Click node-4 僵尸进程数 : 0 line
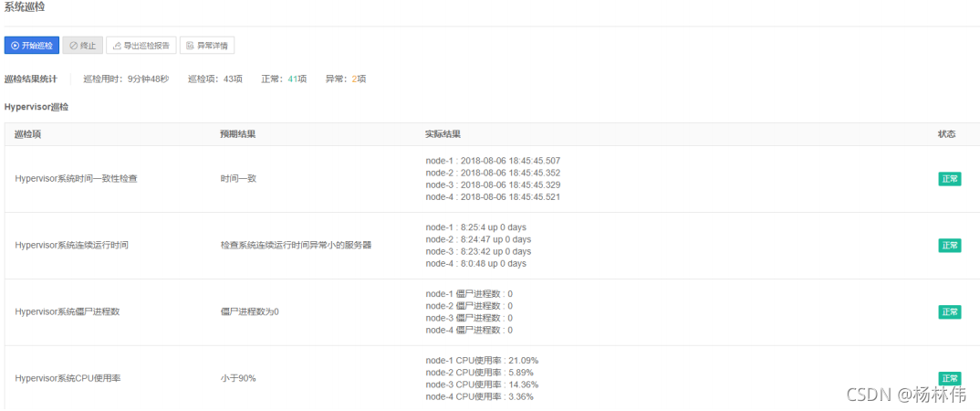 pyautogui.click(x=469, y=331)
